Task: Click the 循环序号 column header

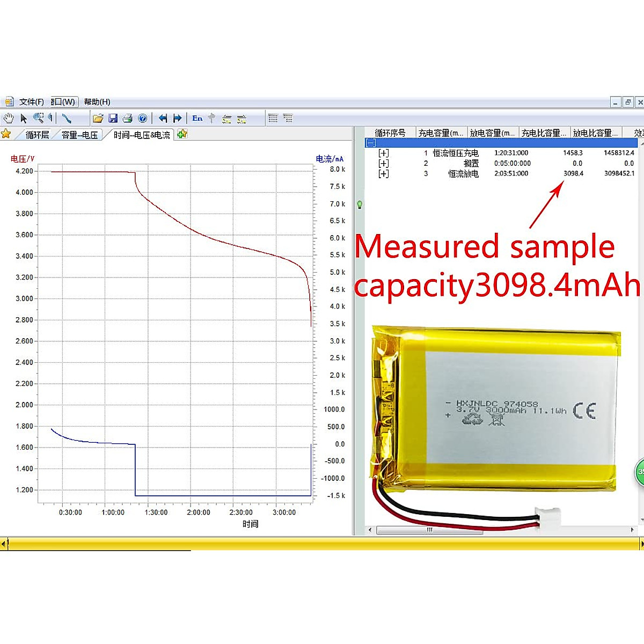Action: point(390,133)
